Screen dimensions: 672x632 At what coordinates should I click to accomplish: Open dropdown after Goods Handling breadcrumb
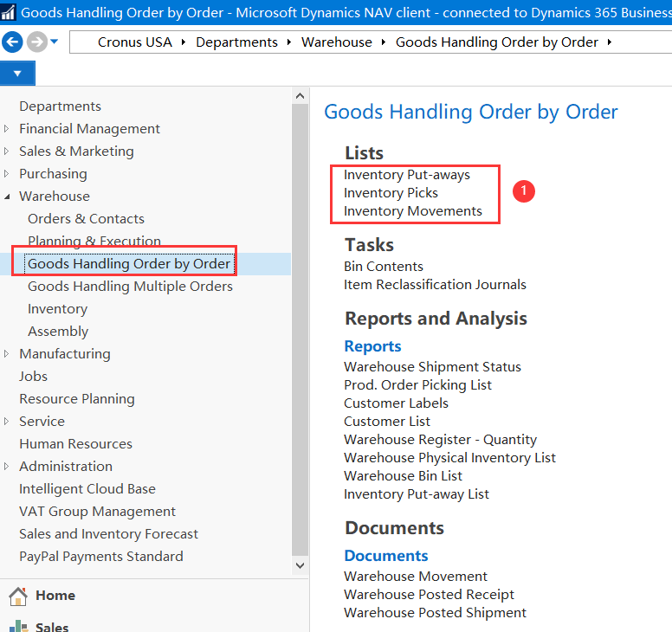[610, 42]
